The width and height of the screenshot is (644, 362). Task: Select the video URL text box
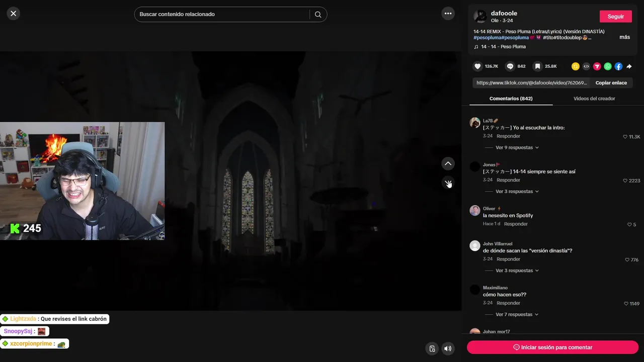point(532,83)
